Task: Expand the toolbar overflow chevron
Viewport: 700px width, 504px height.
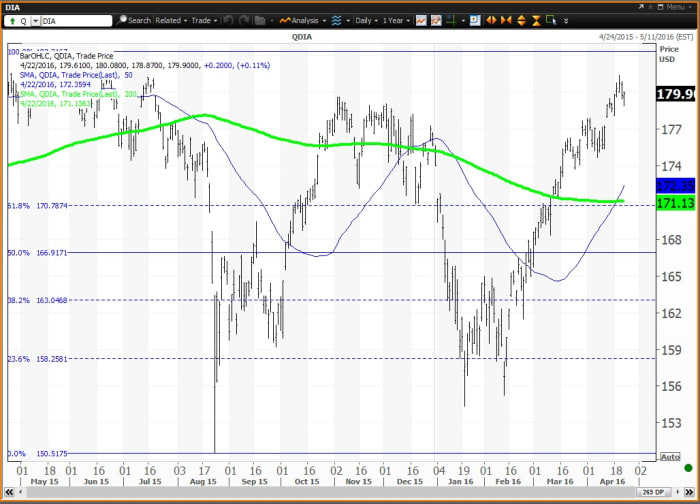Action: click(x=566, y=21)
